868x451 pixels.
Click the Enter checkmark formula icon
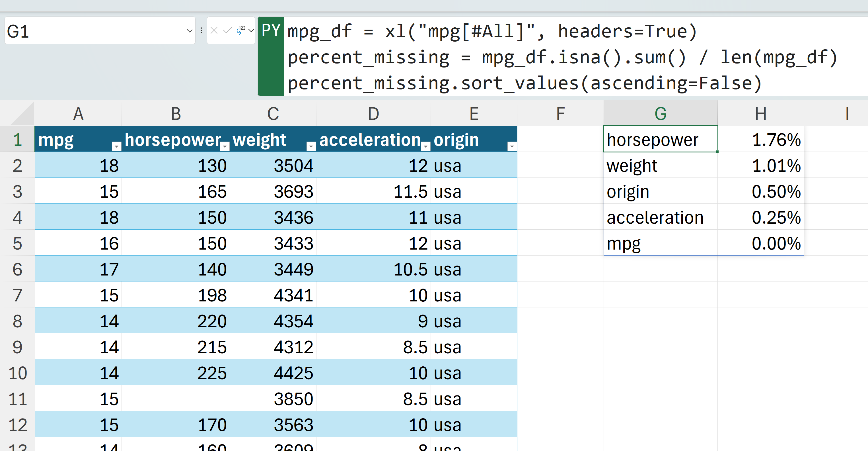coord(228,31)
